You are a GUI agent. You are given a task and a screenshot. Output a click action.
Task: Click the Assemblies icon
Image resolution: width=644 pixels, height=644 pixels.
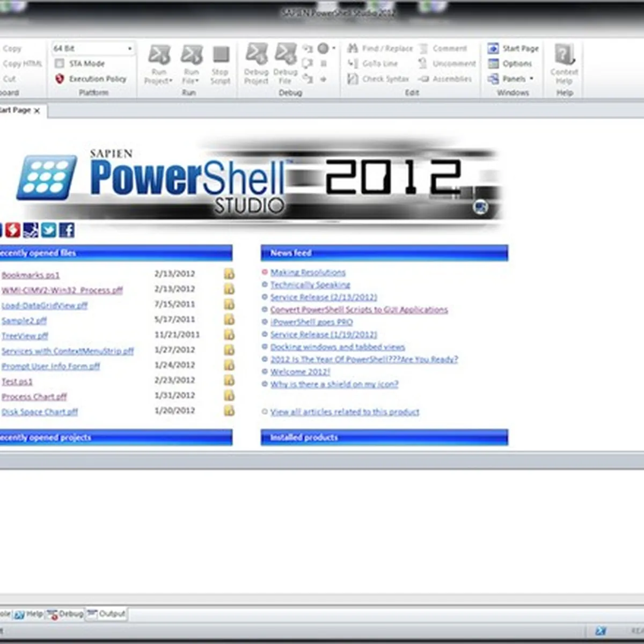tap(423, 79)
